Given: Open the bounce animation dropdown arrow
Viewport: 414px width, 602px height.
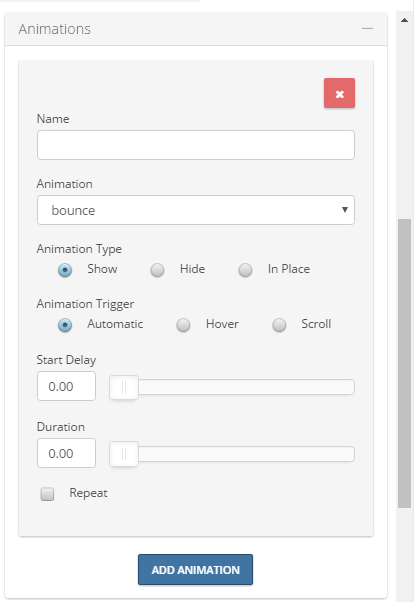Looking at the screenshot, I should (x=344, y=210).
